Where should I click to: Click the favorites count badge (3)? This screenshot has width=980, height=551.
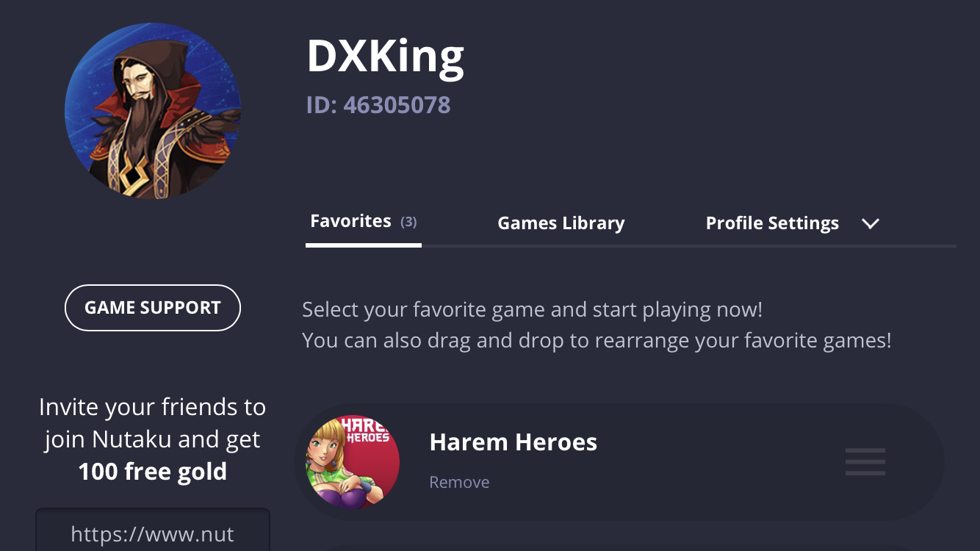(x=408, y=222)
